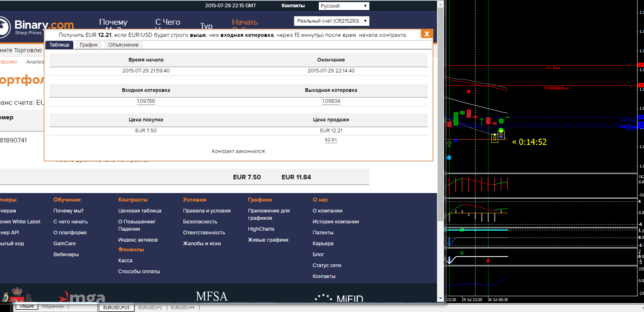Open the White Label footer link
The width and height of the screenshot is (644, 312).
(x=20, y=222)
